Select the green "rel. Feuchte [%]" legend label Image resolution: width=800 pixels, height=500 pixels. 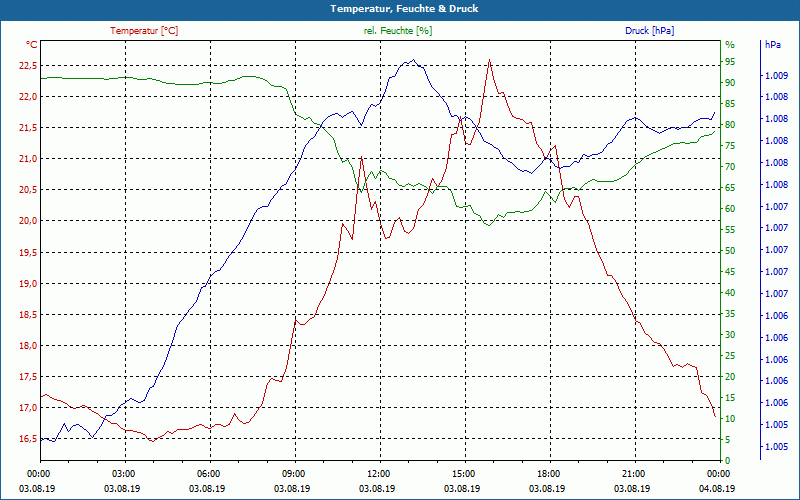[397, 31]
